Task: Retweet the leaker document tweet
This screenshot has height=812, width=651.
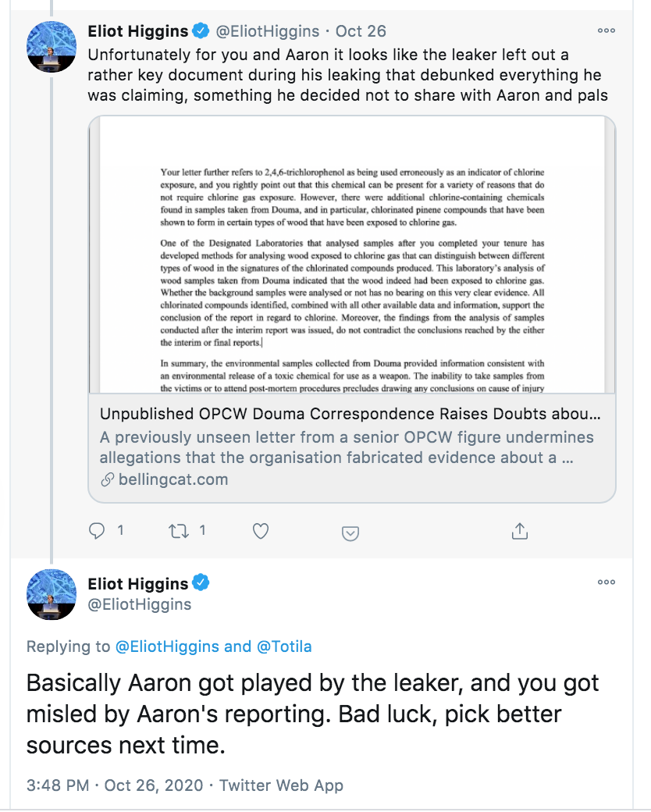Action: [178, 531]
